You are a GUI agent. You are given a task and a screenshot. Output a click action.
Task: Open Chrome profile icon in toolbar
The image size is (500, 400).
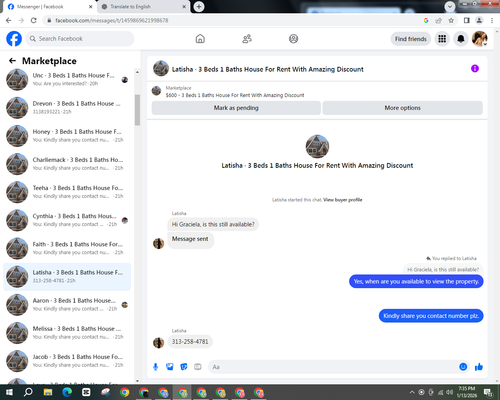tap(479, 20)
